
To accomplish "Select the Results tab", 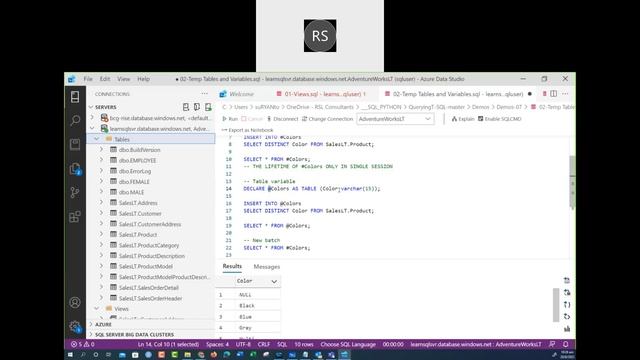I will coord(232,266).
